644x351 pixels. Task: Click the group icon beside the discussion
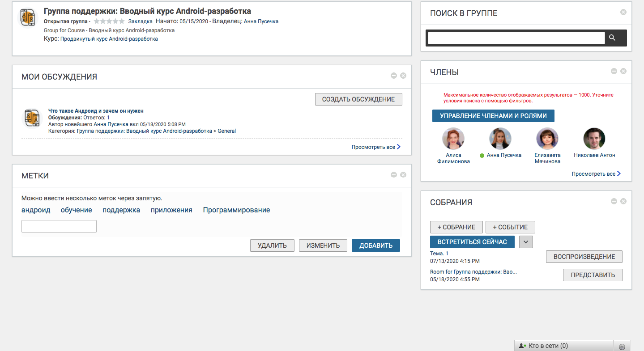point(32,118)
